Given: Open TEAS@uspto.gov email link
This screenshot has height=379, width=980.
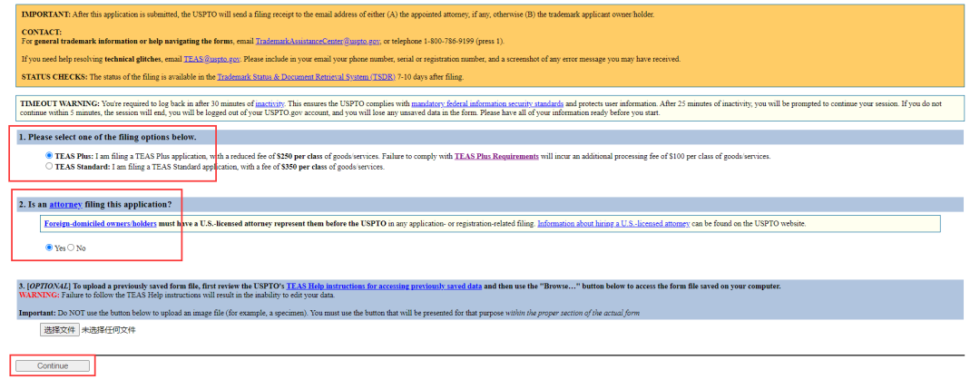Looking at the screenshot, I should [x=211, y=59].
